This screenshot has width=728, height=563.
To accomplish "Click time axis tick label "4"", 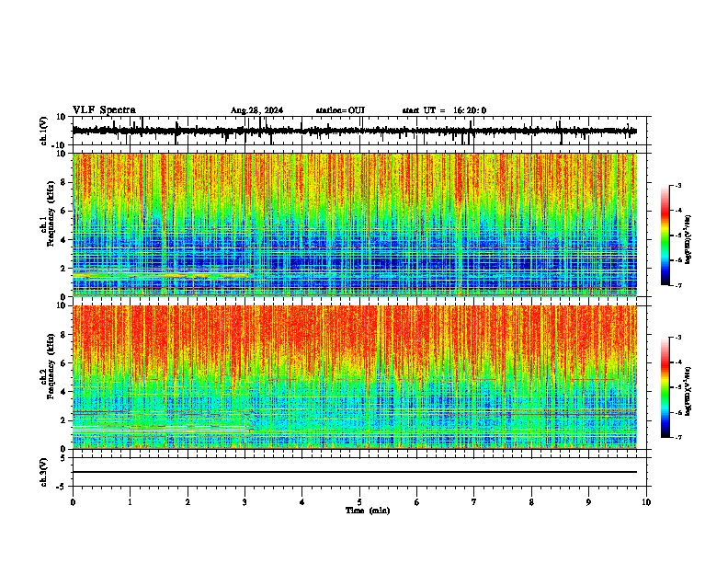I will 302,502.
